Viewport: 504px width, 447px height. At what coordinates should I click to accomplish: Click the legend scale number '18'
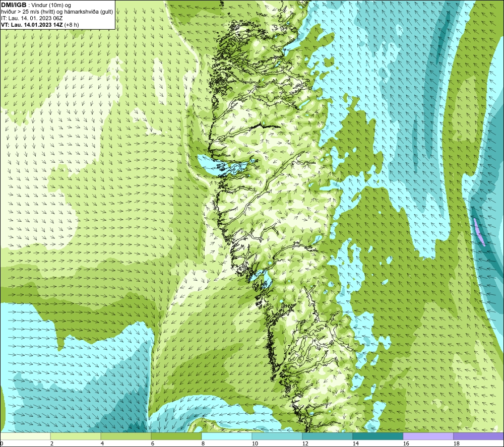[456, 444]
